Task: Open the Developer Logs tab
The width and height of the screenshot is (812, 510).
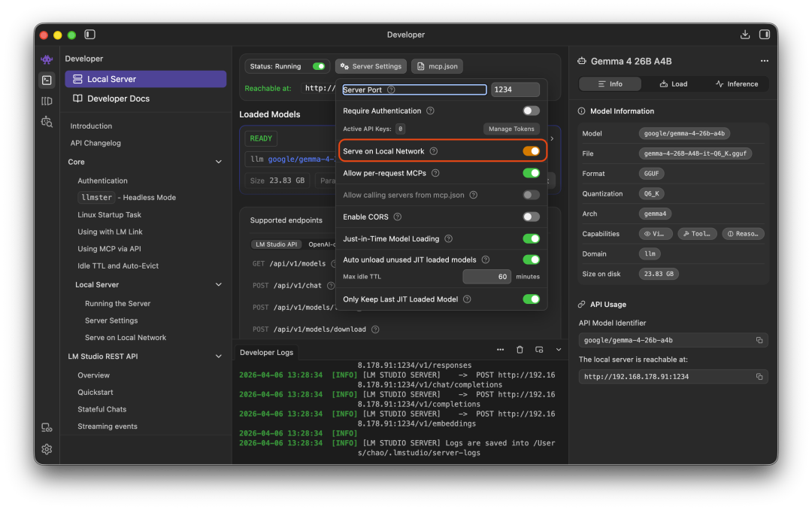Action: click(266, 353)
